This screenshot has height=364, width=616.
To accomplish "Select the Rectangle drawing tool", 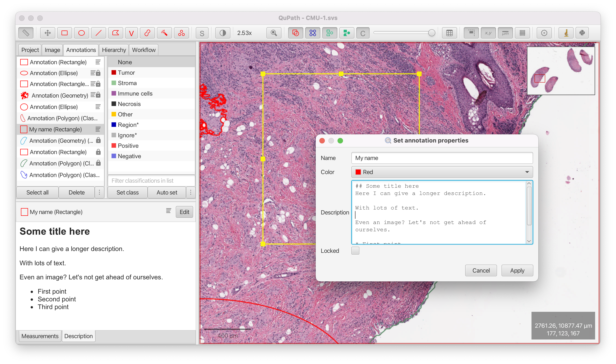I will [65, 33].
